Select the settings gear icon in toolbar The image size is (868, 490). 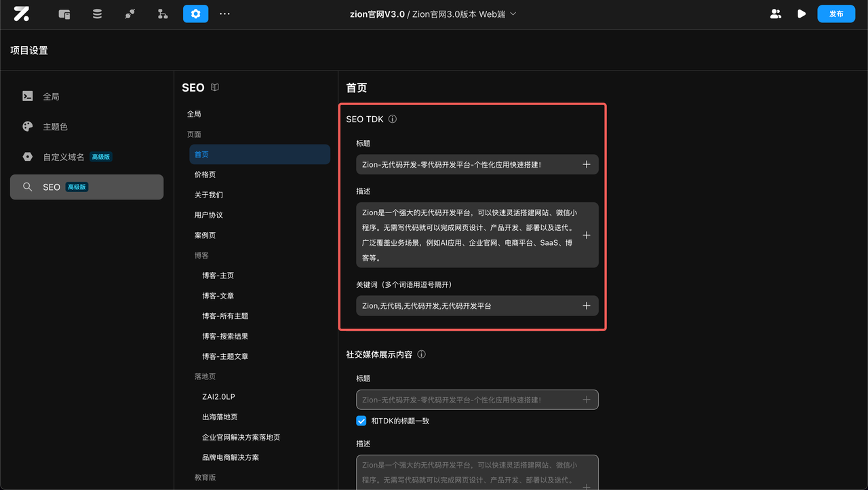[x=195, y=14]
